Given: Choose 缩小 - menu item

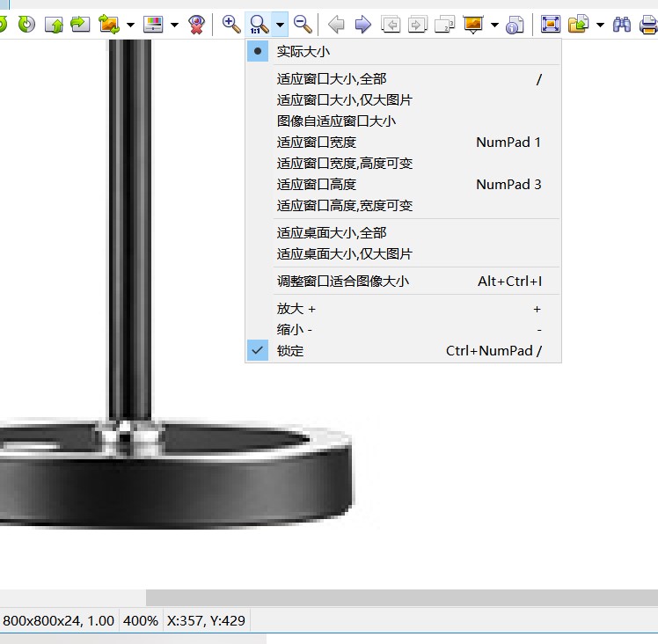Looking at the screenshot, I should (403, 330).
